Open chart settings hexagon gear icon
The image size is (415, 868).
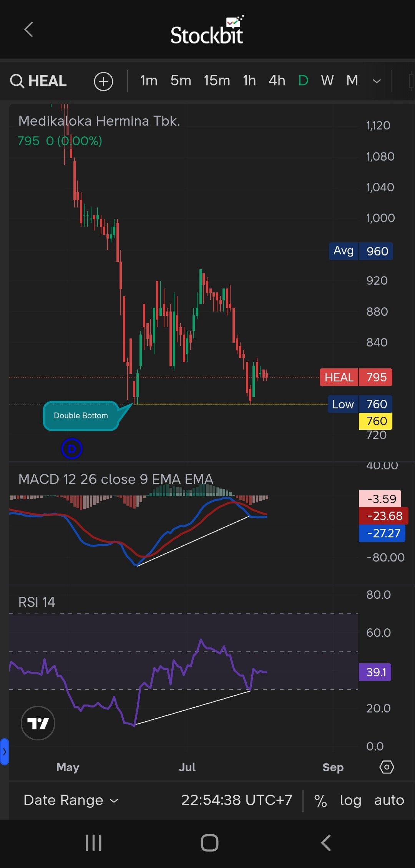tap(387, 767)
